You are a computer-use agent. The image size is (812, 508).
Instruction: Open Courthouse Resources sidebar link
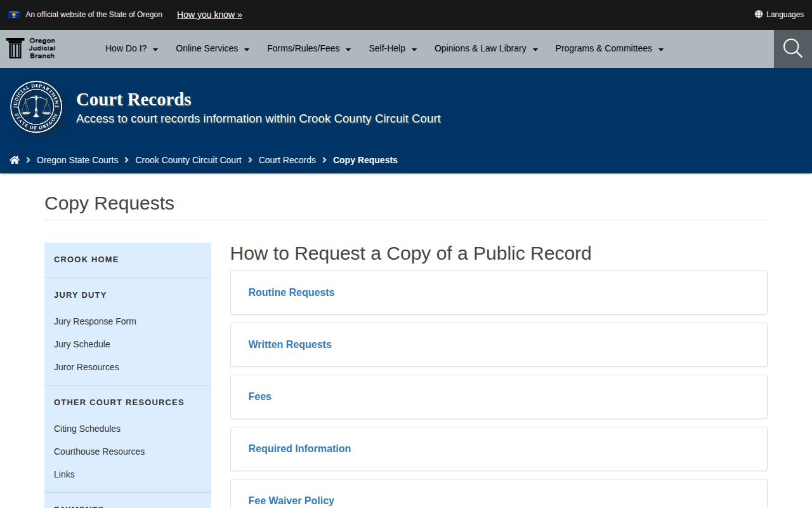pyautogui.click(x=99, y=451)
